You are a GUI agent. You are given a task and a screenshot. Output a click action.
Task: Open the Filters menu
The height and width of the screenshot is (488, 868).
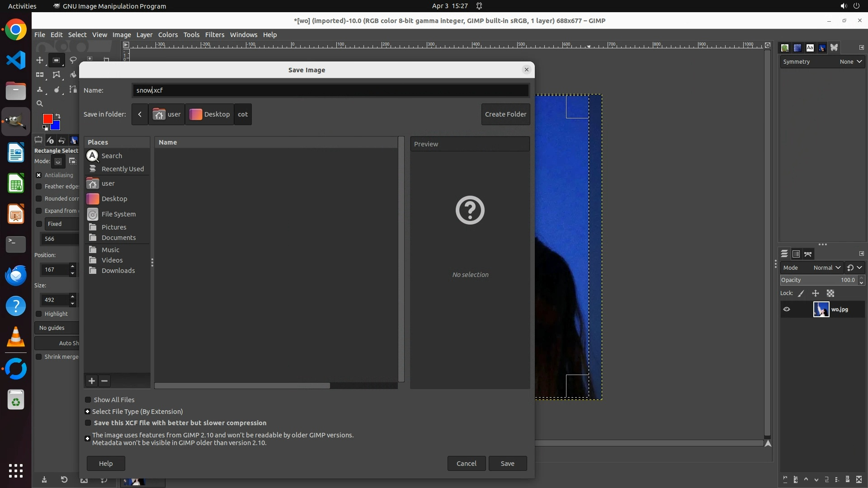point(214,35)
